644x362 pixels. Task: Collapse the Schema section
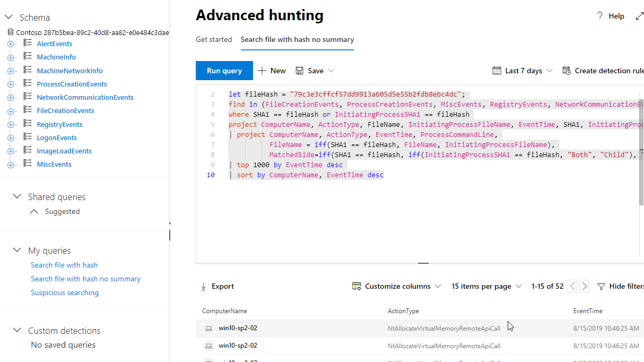(x=8, y=18)
